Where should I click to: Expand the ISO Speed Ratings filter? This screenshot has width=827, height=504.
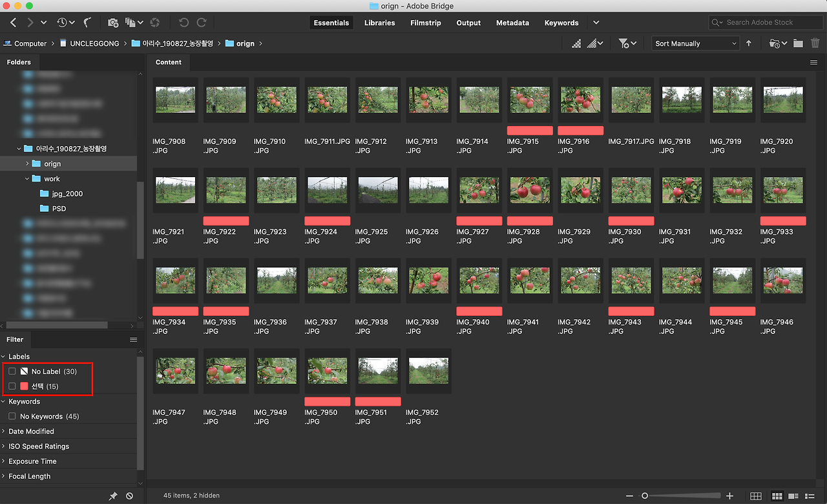(x=3, y=446)
